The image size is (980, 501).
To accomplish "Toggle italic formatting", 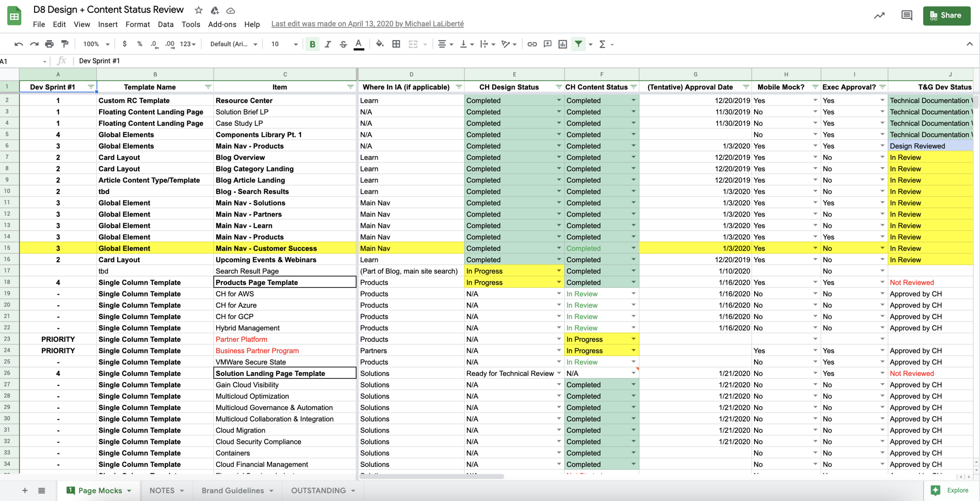I will [x=328, y=44].
